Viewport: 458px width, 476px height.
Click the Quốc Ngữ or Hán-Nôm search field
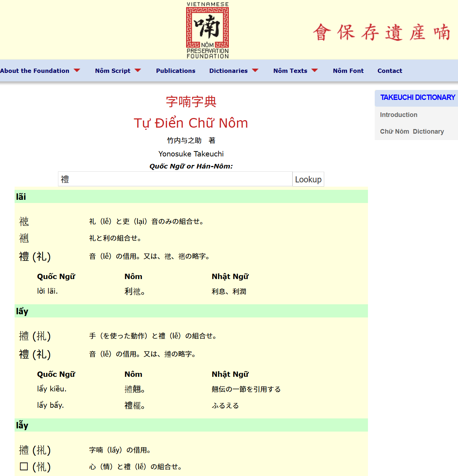(175, 179)
